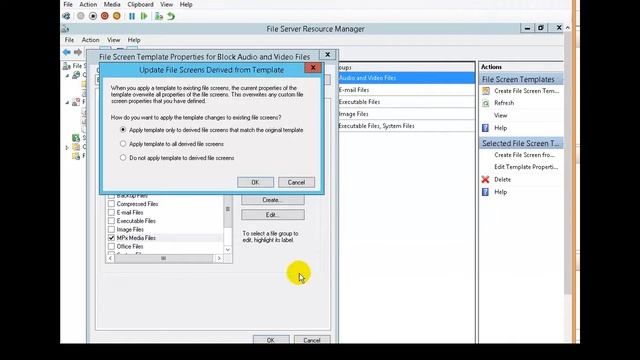Click file group list horizontal scroll right arrow
Screen dimensions: 640x360
point(219,258)
